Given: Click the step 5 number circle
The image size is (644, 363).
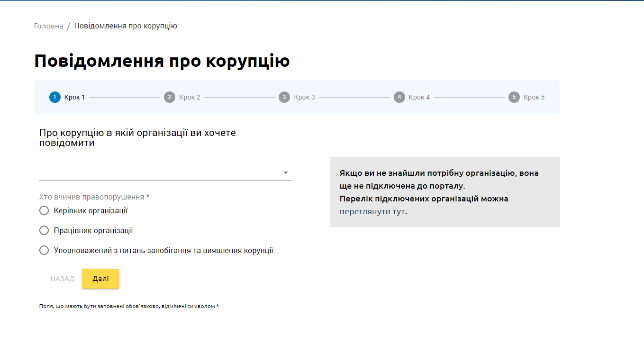Looking at the screenshot, I should pyautogui.click(x=514, y=97).
